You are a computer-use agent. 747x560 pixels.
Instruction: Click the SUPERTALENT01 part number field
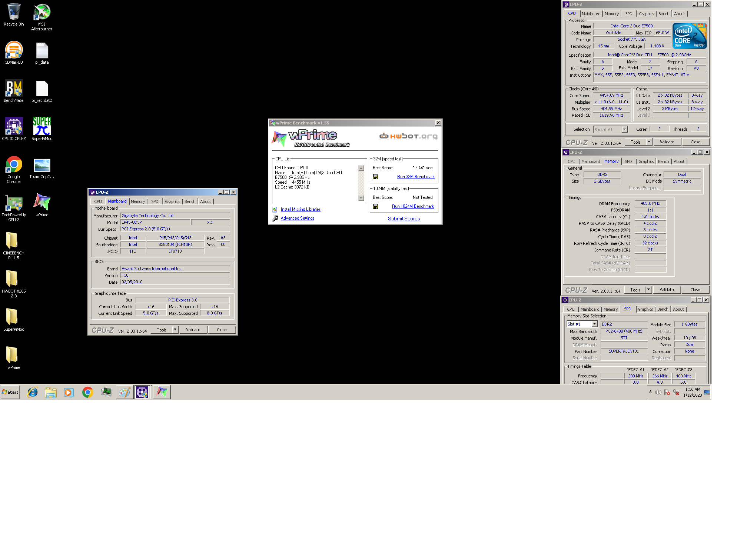click(x=624, y=351)
